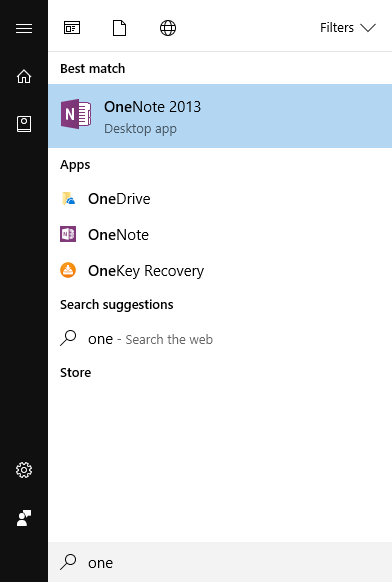Open the Settings gear in the sidebar

(x=24, y=470)
